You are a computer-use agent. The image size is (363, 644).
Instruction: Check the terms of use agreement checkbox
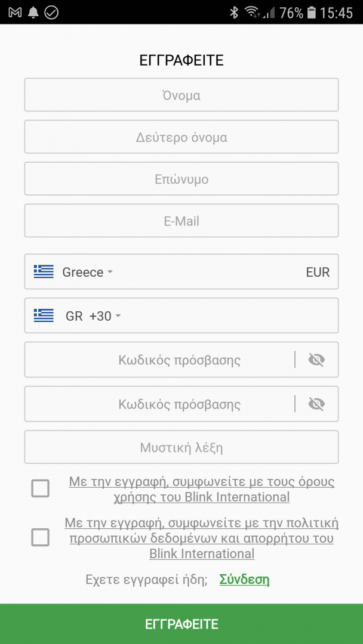[x=41, y=489]
